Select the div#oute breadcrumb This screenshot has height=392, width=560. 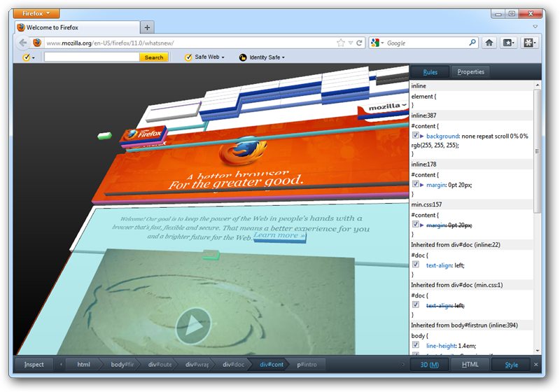coord(160,365)
